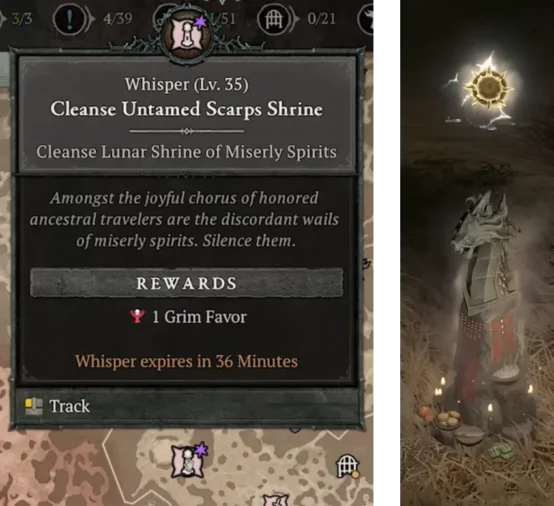
Task: Select the Cleanse Lunar Shrine objective text
Action: (x=187, y=152)
